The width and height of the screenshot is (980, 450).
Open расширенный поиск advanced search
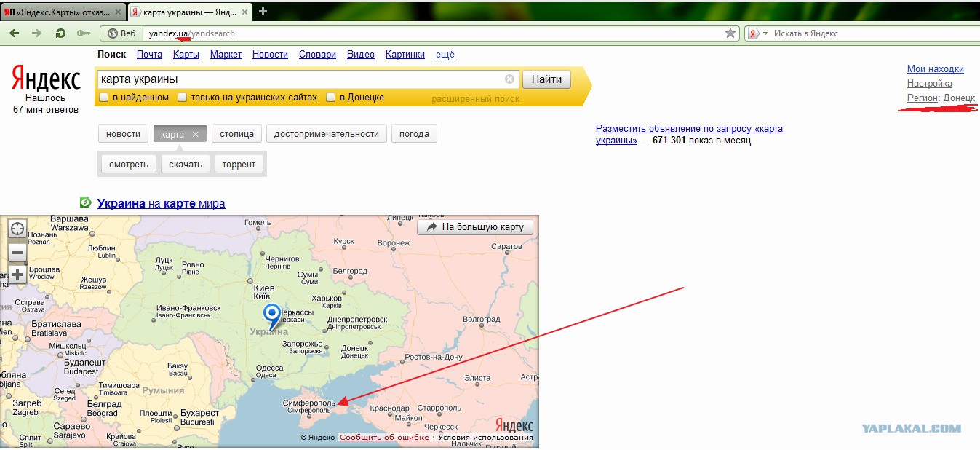[476, 99]
